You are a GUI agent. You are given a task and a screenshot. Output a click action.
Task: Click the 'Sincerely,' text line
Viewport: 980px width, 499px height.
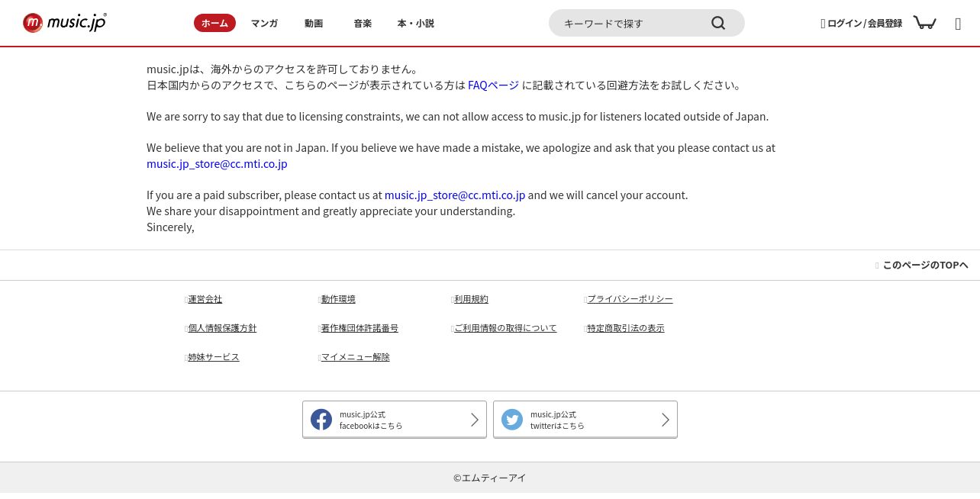[x=170, y=227]
